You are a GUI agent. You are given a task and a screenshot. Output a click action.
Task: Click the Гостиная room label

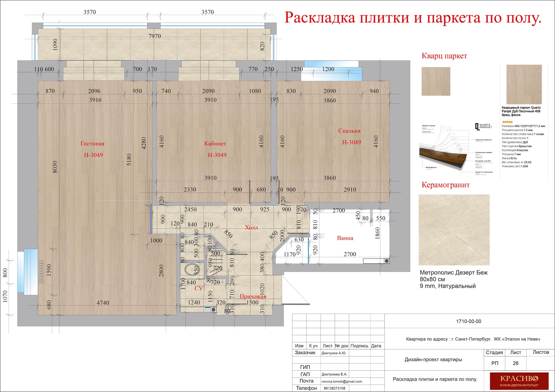point(92,144)
